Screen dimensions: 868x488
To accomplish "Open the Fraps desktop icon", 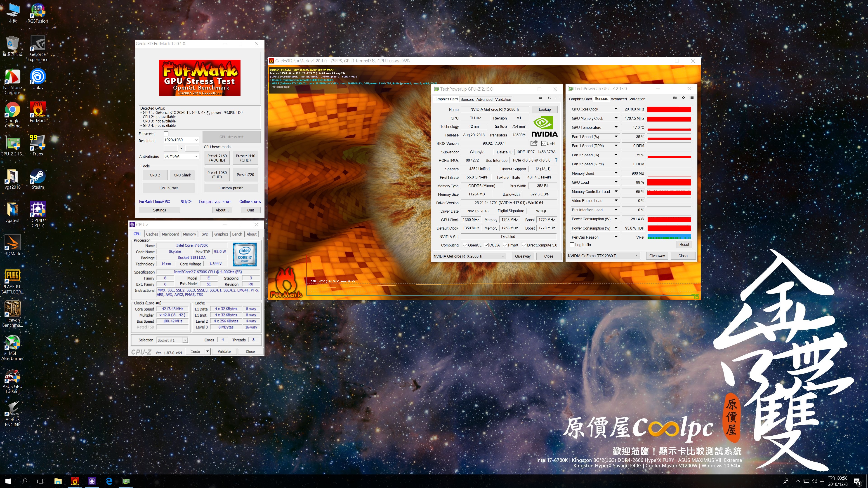I will (38, 145).
